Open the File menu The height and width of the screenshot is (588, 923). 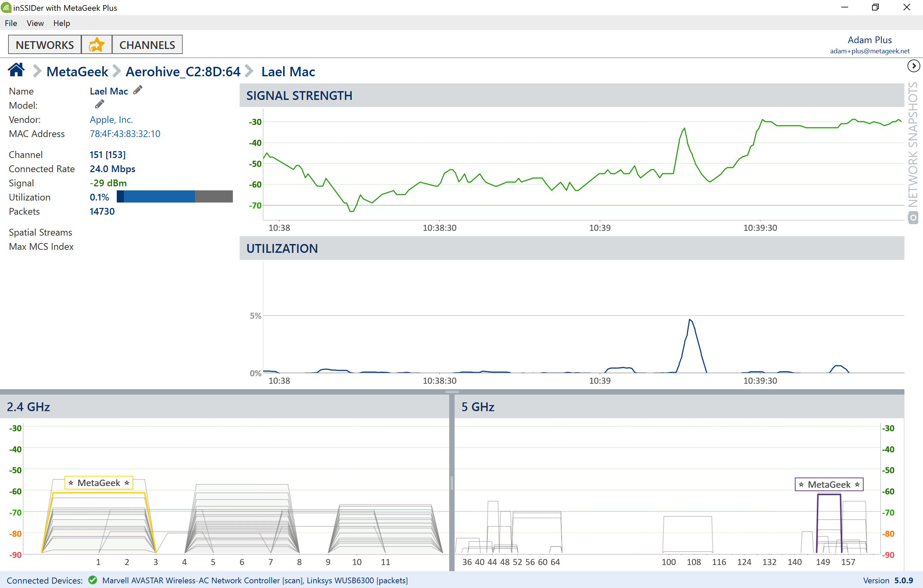[x=11, y=23]
